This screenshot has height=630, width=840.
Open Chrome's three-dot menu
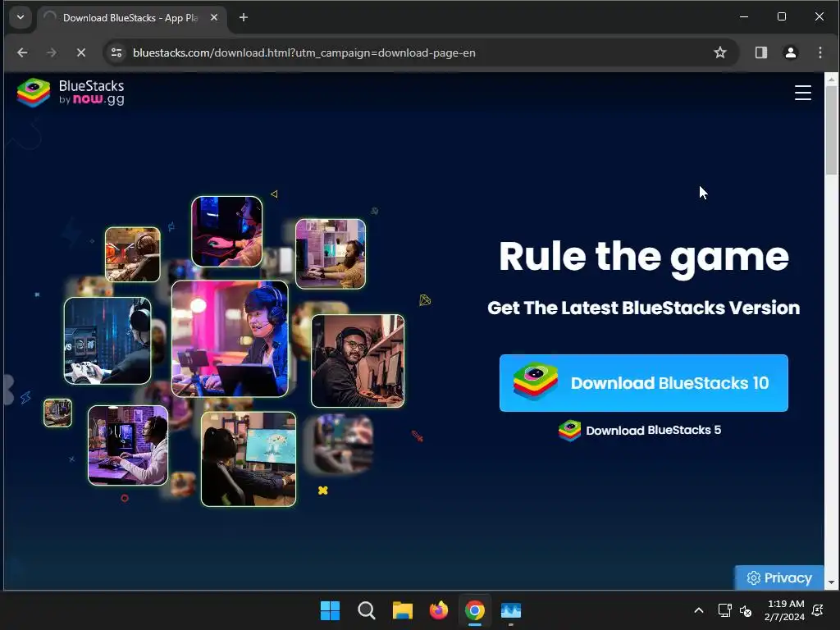tap(819, 52)
